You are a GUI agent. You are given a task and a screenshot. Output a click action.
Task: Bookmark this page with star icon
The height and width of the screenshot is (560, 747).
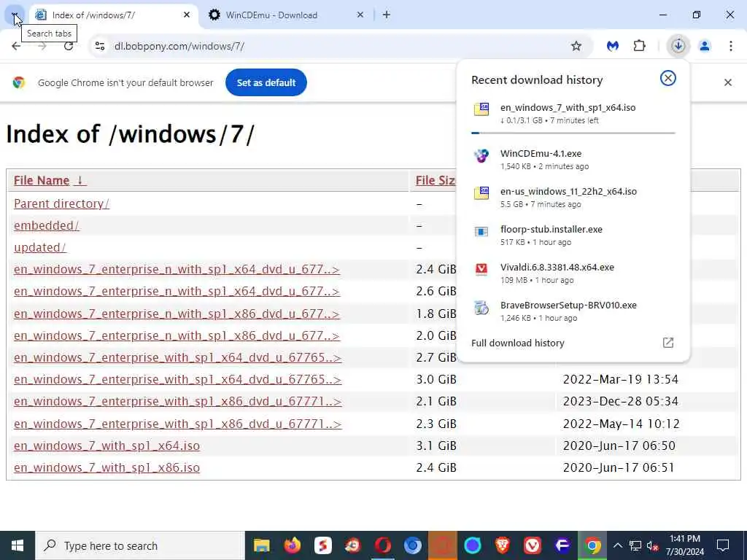(x=576, y=46)
